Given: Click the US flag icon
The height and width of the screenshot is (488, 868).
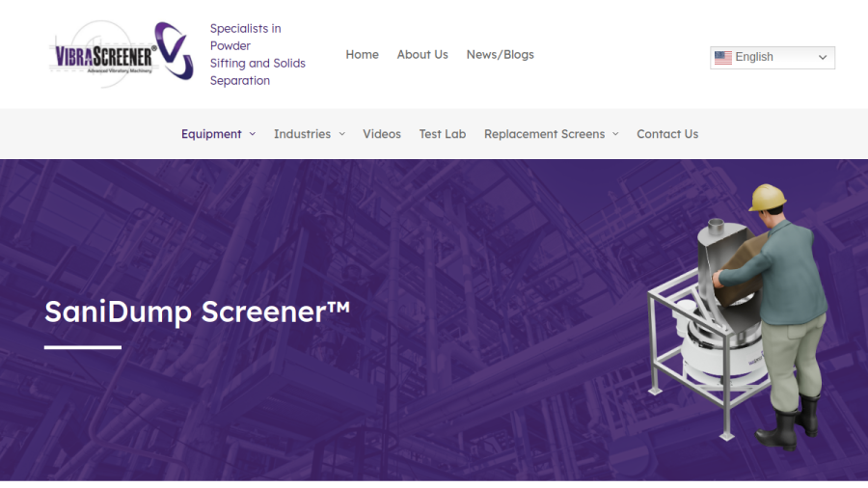Looking at the screenshot, I should coord(723,58).
